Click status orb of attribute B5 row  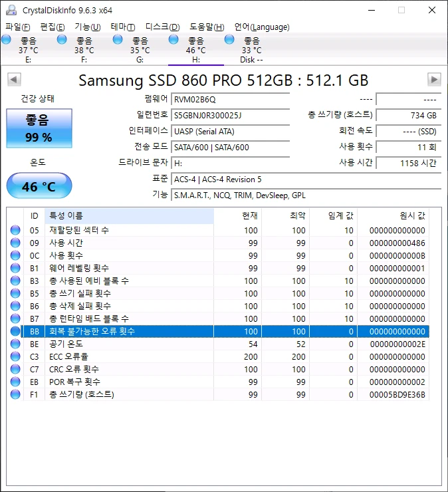(15, 293)
